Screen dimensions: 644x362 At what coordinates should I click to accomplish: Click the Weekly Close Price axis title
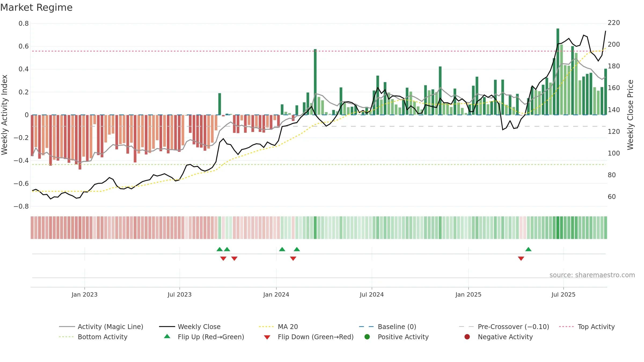coord(630,115)
